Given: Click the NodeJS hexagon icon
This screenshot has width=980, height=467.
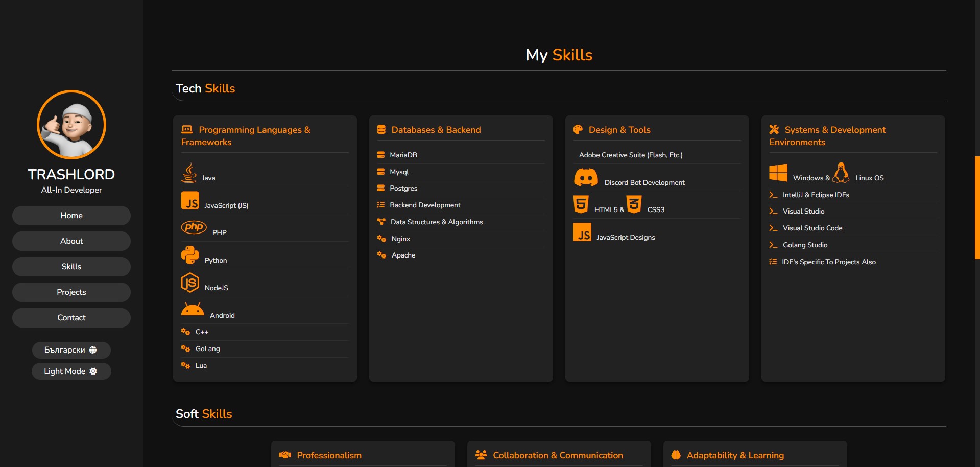Looking at the screenshot, I should (190, 283).
